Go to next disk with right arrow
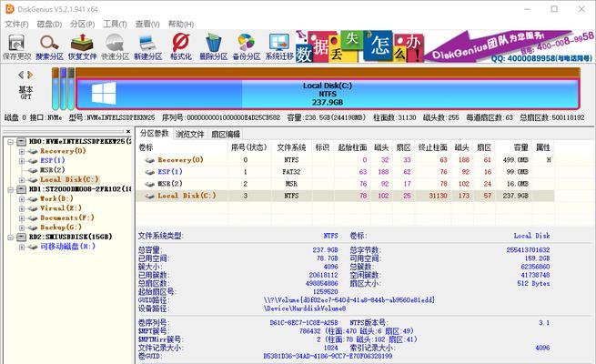The height and width of the screenshot is (364, 596). (30, 75)
